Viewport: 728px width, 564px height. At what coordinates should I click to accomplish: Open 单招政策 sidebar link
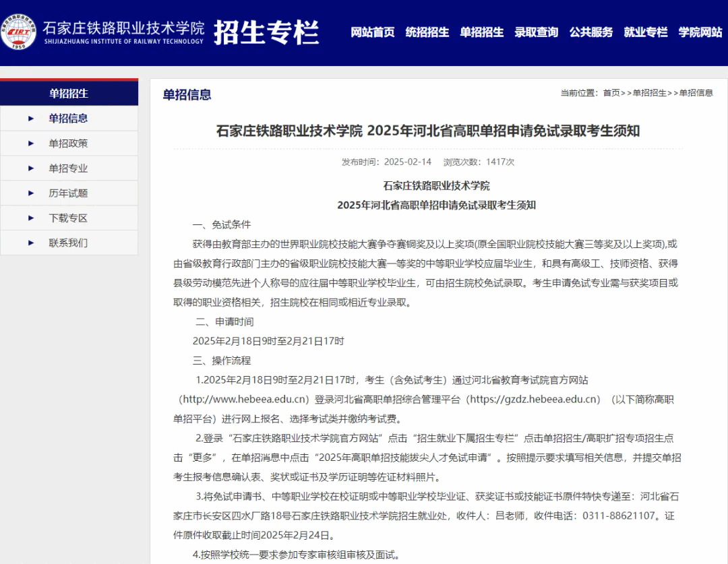tap(68, 144)
